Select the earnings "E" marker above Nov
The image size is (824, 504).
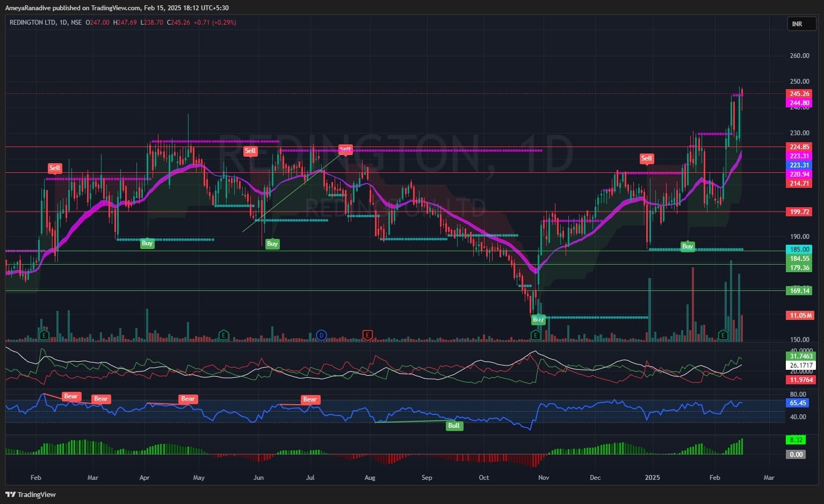click(536, 335)
